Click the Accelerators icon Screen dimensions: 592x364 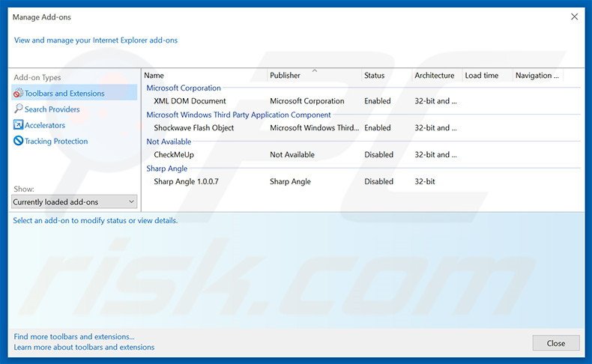(19, 125)
